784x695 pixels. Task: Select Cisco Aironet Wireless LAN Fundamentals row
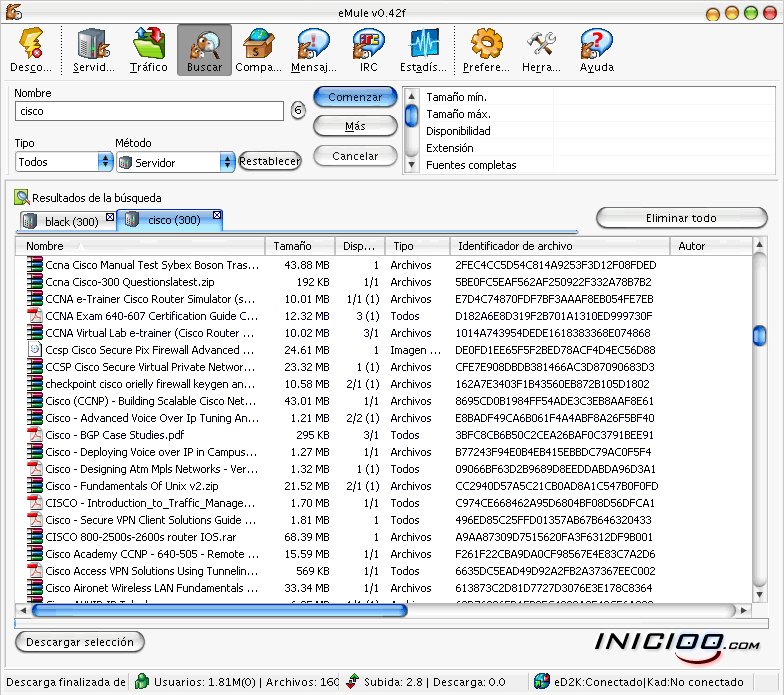tap(384, 588)
